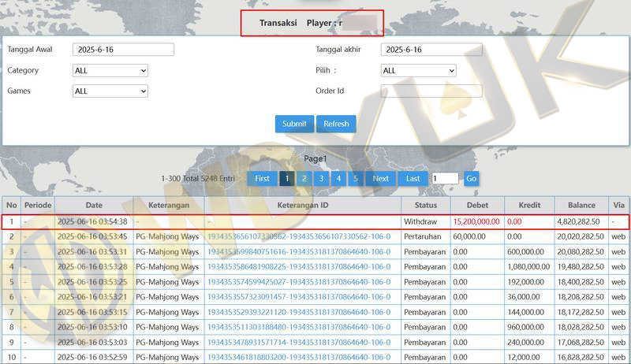The image size is (631, 364).
Task: Click the 20,020,282.50 balance value
Action: [x=581, y=236]
